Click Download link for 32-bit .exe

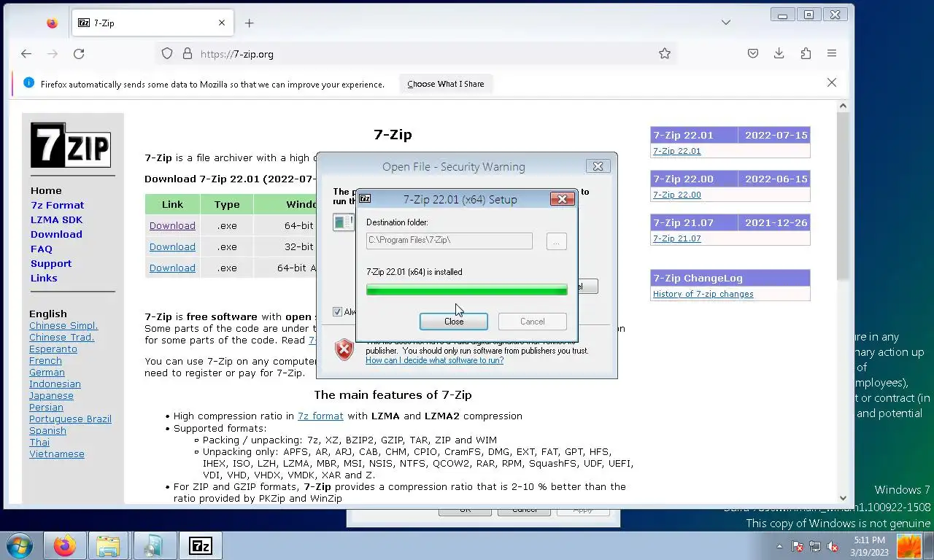(172, 246)
